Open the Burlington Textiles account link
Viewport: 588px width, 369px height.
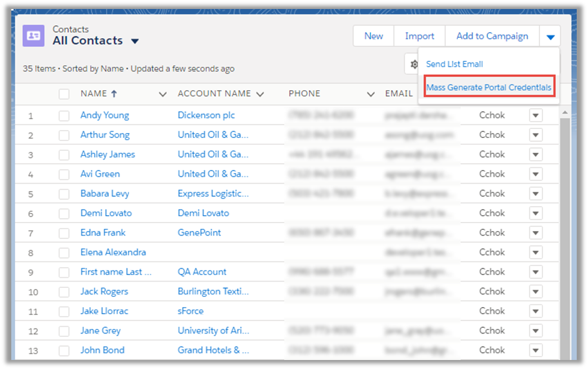click(213, 291)
